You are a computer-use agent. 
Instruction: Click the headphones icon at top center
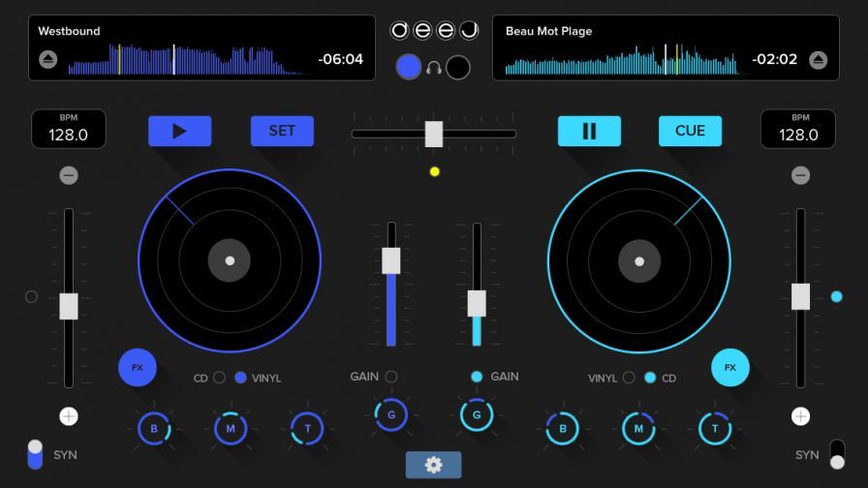433,68
